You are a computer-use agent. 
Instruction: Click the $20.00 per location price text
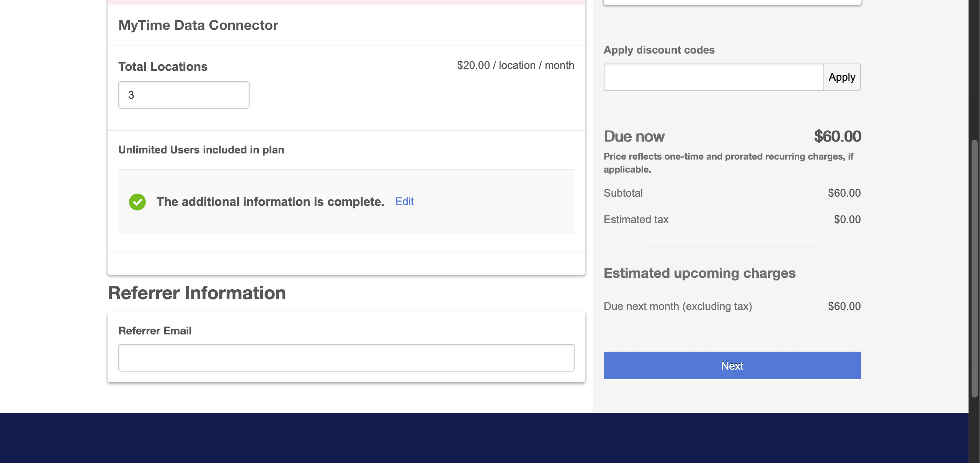coord(515,65)
